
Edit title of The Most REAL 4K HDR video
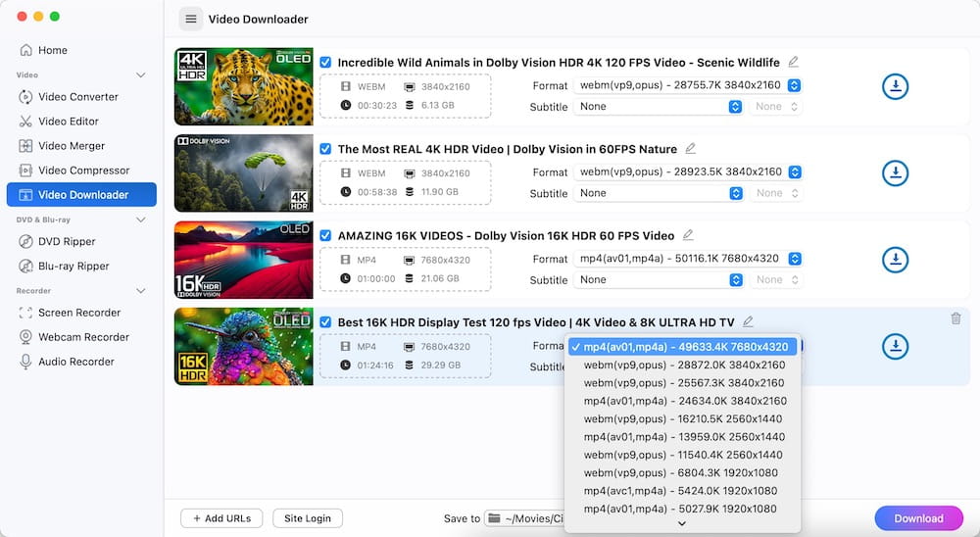690,148
